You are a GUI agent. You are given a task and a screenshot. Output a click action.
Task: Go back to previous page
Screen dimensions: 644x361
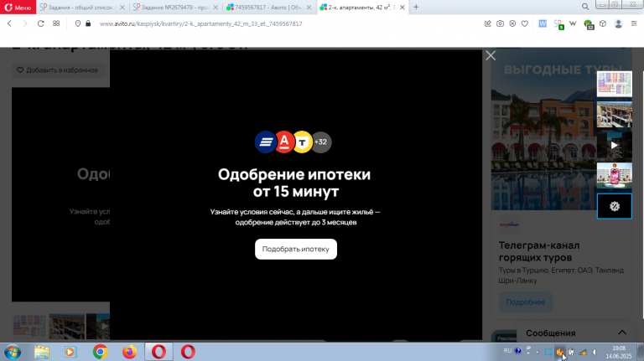[9, 23]
